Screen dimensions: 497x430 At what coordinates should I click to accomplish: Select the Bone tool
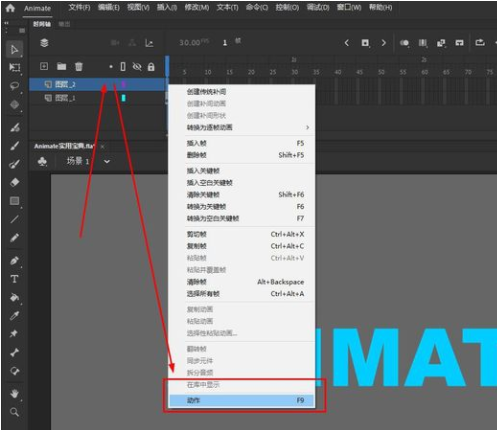[14, 352]
